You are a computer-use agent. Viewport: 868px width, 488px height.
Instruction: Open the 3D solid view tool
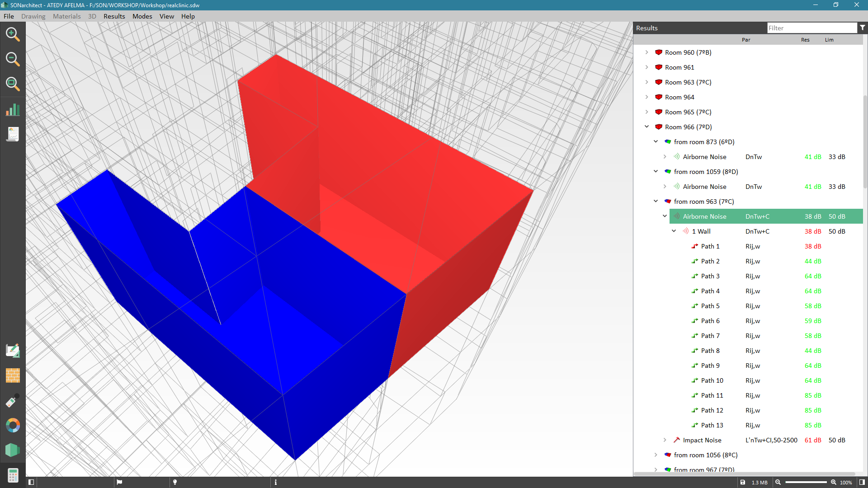click(13, 450)
